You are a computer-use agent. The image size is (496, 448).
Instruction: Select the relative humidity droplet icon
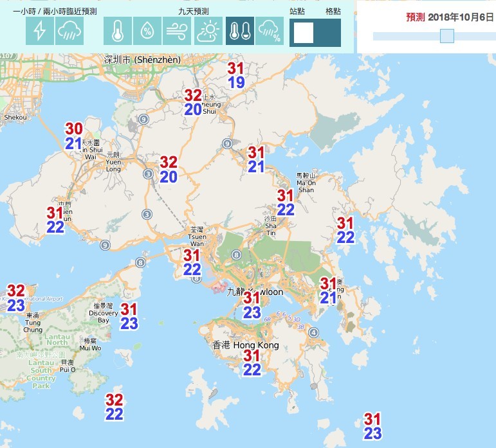pyautogui.click(x=147, y=31)
